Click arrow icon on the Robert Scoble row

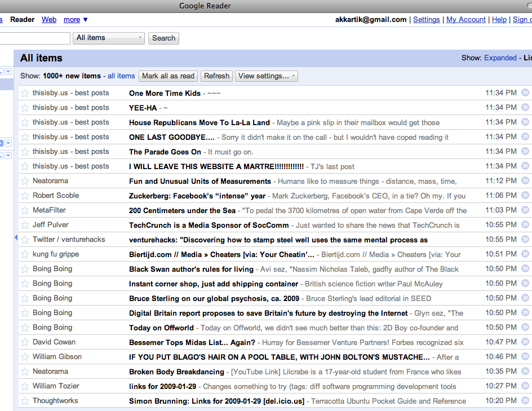(x=525, y=195)
